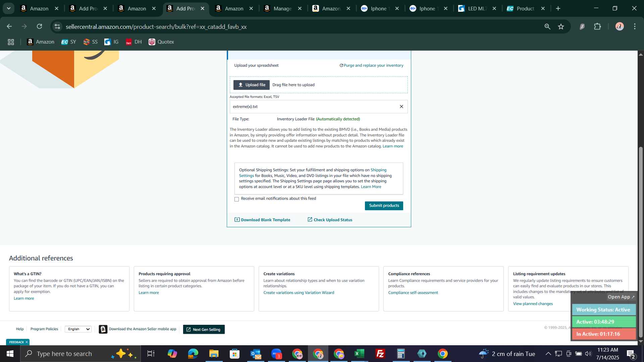Open Learn More about shipping templates
This screenshot has height=362, width=644.
coord(371,187)
